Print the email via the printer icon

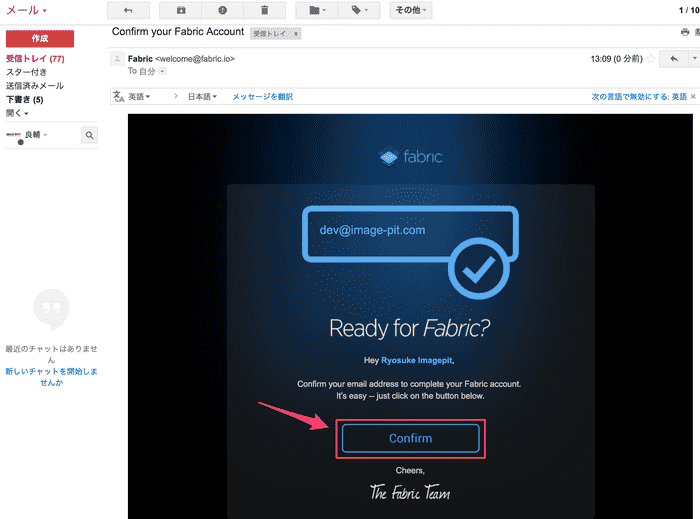click(684, 32)
